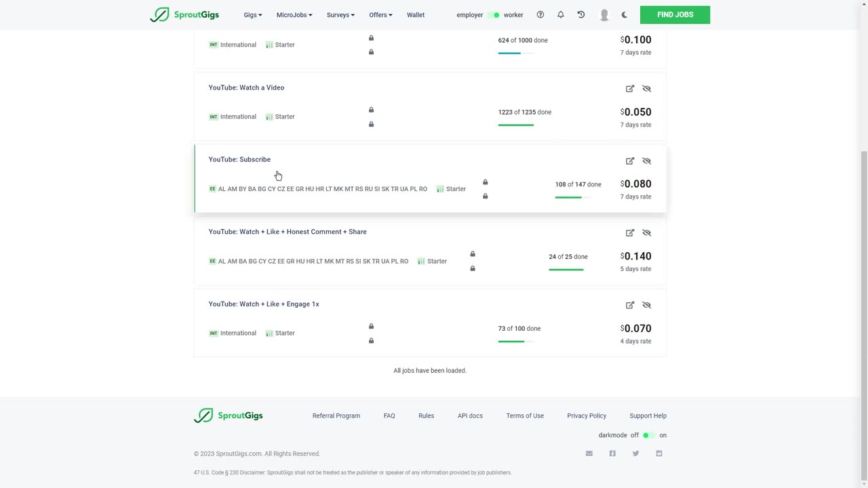The image size is (868, 488).
Task: Open the history clock icon
Action: [581, 15]
